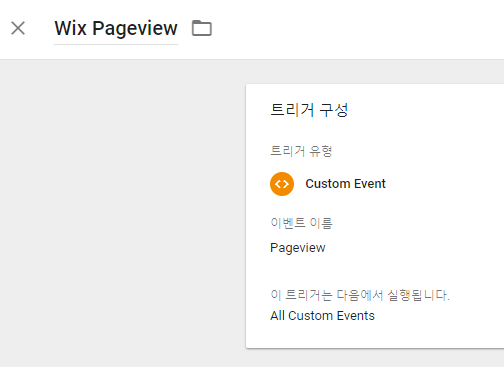The image size is (504, 367).
Task: Click the 트리거 구성 card heading
Action: 309,110
